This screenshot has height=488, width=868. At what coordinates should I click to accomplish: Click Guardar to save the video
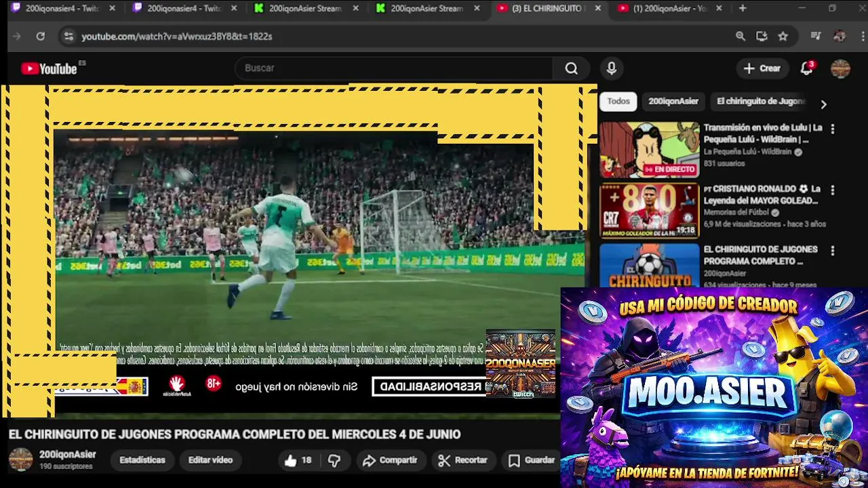point(532,460)
